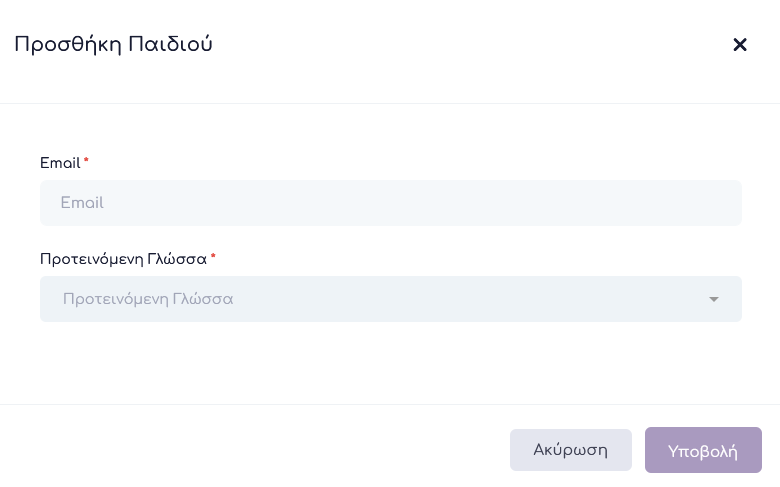Click the Email field label

60,163
